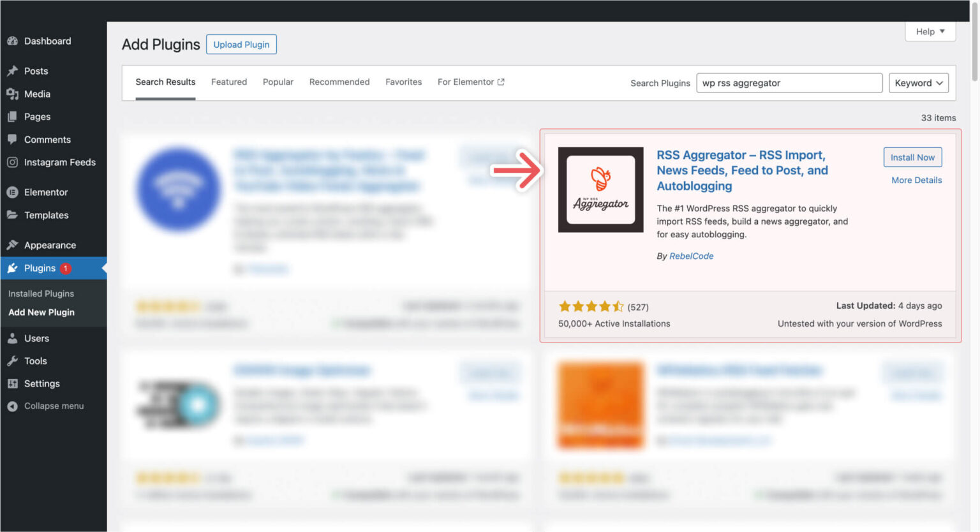980x532 pixels.
Task: Open the RSS Aggregator plugin title link
Action: pyautogui.click(x=743, y=170)
